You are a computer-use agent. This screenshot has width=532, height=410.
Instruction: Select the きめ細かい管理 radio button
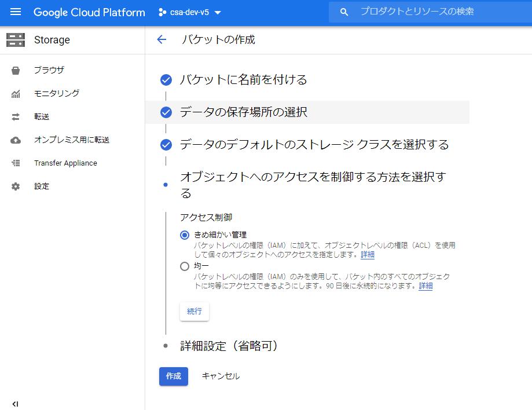[x=184, y=234]
